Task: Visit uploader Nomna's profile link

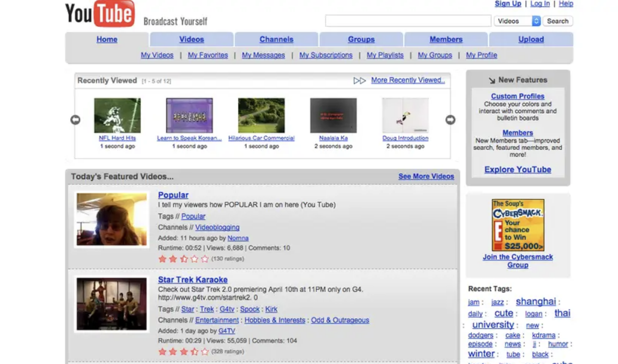Action: [x=238, y=238]
